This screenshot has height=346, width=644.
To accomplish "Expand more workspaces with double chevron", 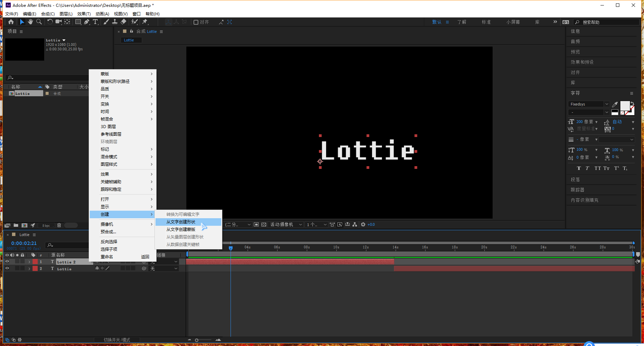I will click(x=555, y=22).
